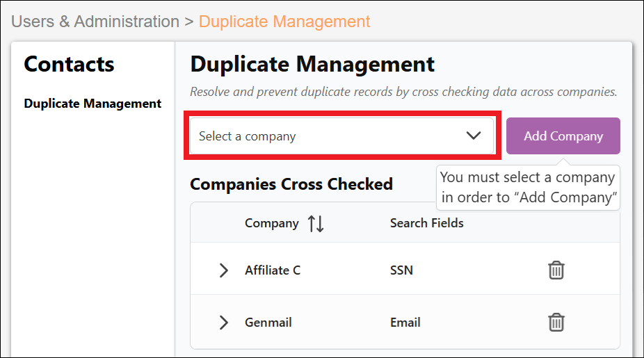Image resolution: width=644 pixels, height=358 pixels.
Task: Expand the Affiliate C row
Action: tap(223, 270)
